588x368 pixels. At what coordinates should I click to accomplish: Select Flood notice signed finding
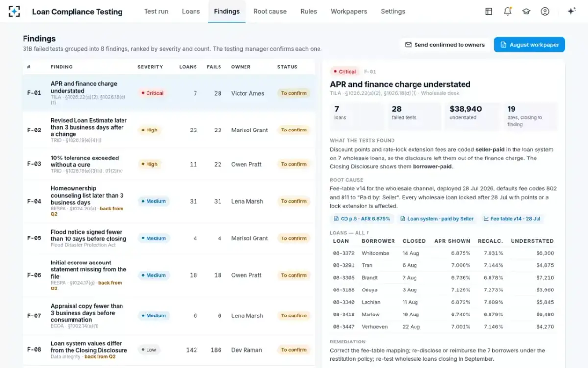(x=169, y=238)
